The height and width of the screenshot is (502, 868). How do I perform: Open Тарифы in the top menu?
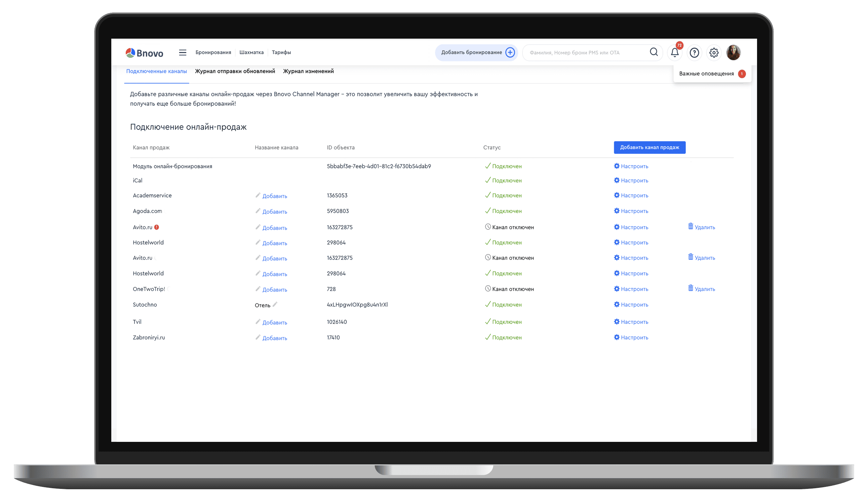(281, 52)
